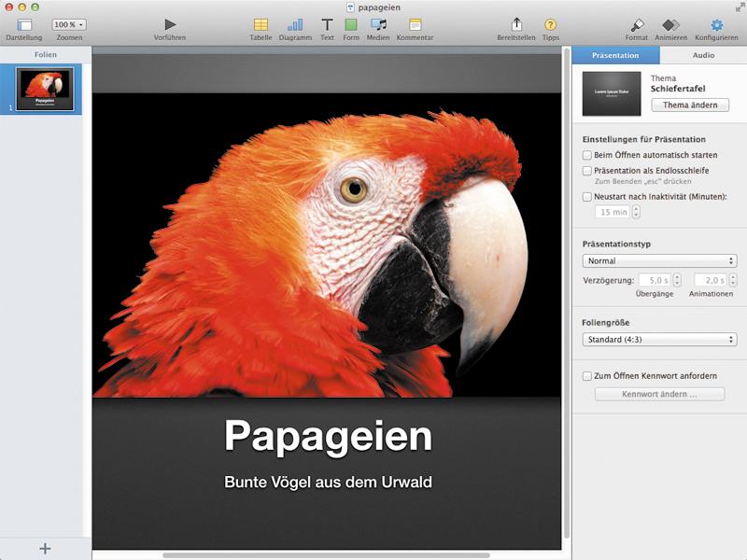The width and height of the screenshot is (747, 560).
Task: Click the Thema ändern button
Action: (690, 105)
